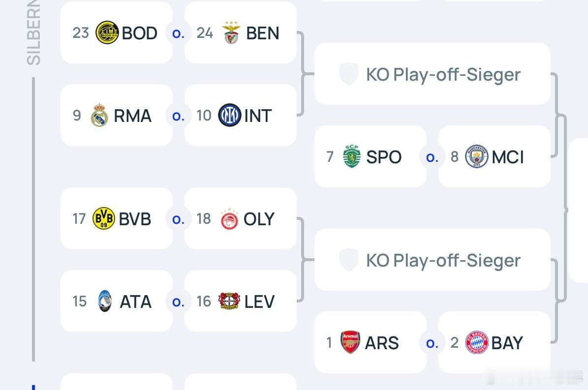Click the "o." separator between ARS and BAY
The width and height of the screenshot is (588, 390).
[432, 343]
